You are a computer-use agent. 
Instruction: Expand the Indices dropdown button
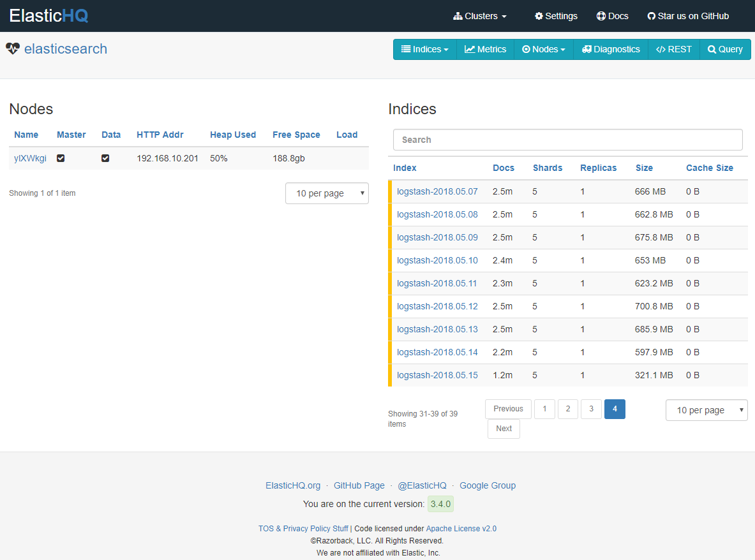click(x=424, y=50)
